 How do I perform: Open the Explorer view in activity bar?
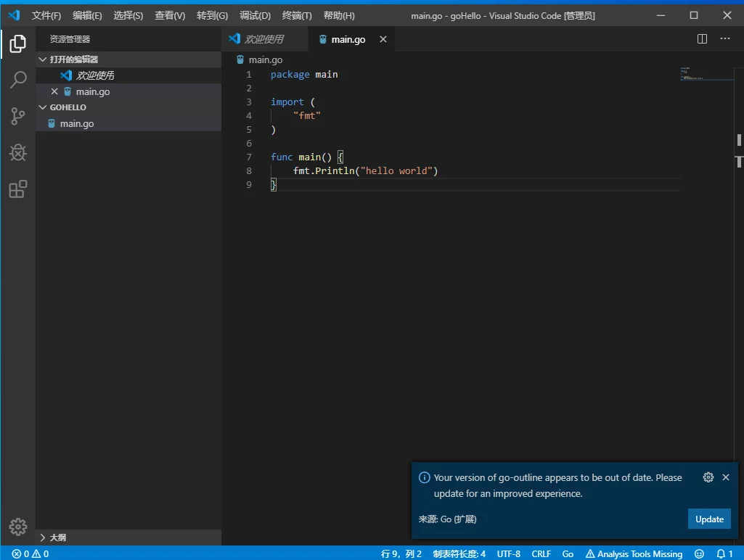point(17,44)
